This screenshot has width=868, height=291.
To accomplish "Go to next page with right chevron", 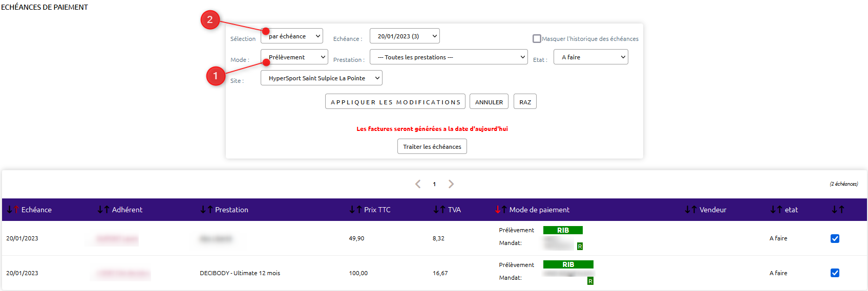I will click(451, 184).
